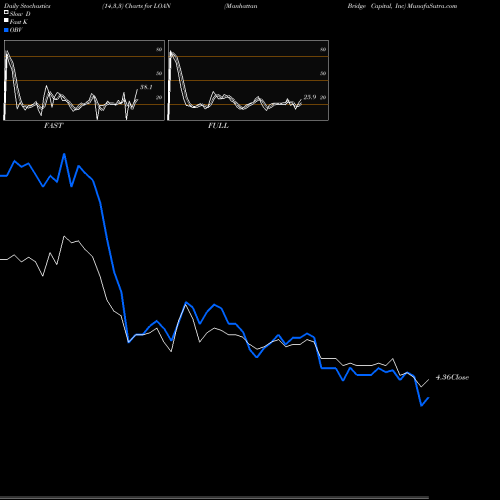Click the Slow D legend swatch

6,12
